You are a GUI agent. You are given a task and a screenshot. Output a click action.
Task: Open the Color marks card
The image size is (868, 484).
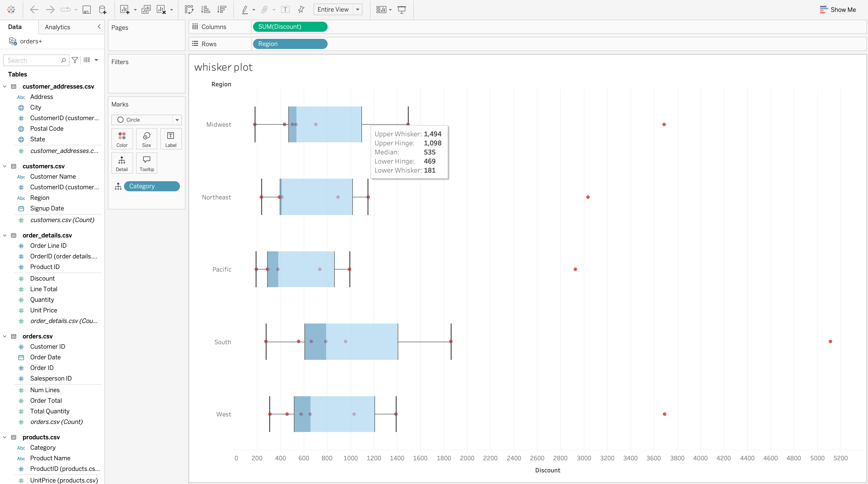(122, 139)
